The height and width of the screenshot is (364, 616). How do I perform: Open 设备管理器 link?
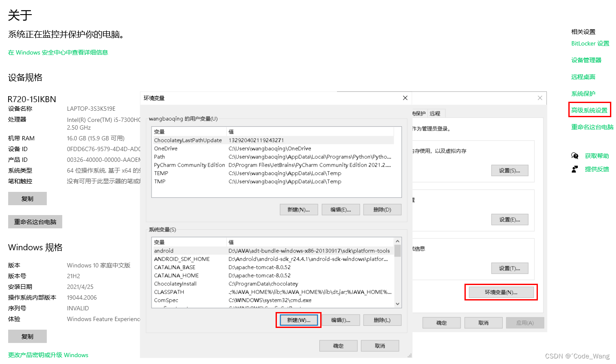tap(586, 60)
